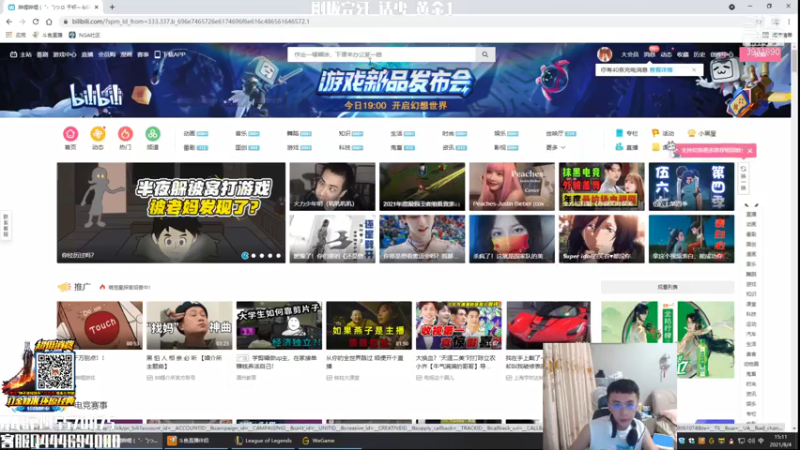This screenshot has height=450, width=800.
Task: Open the orange 动态 feed icon
Action: pos(98,134)
